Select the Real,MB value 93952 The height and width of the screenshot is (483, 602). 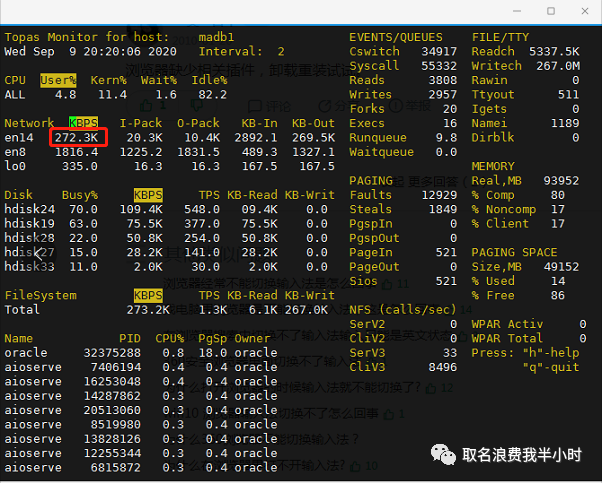click(x=561, y=181)
